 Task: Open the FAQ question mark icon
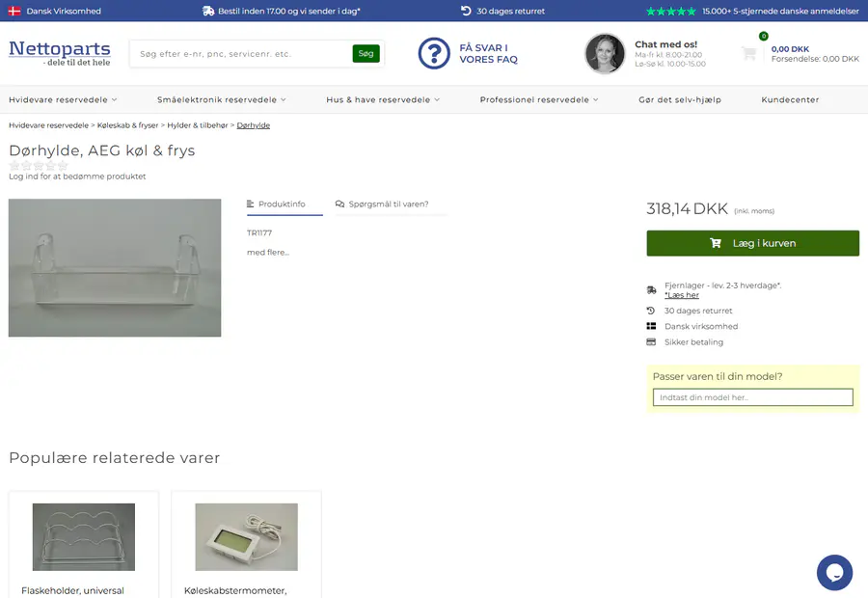[x=434, y=53]
